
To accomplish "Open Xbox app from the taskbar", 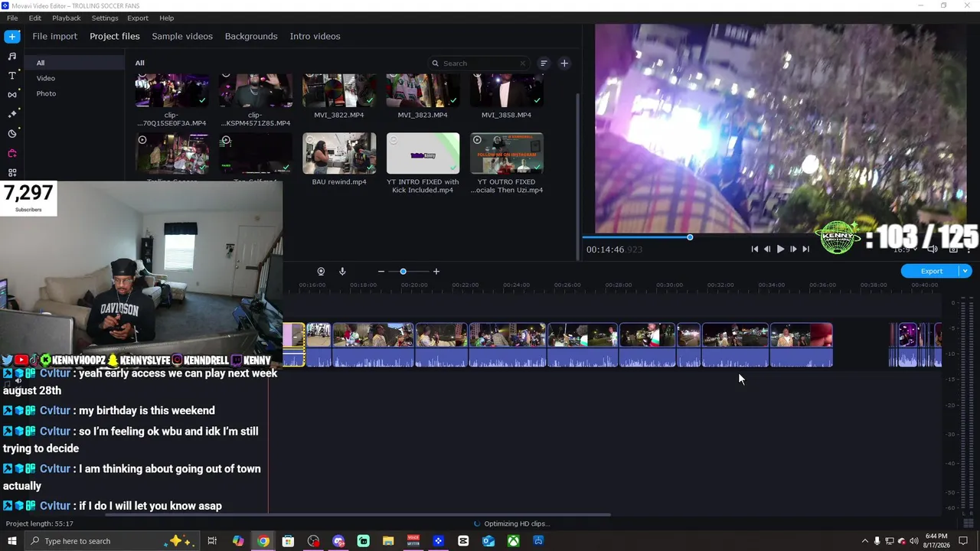I will (513, 541).
